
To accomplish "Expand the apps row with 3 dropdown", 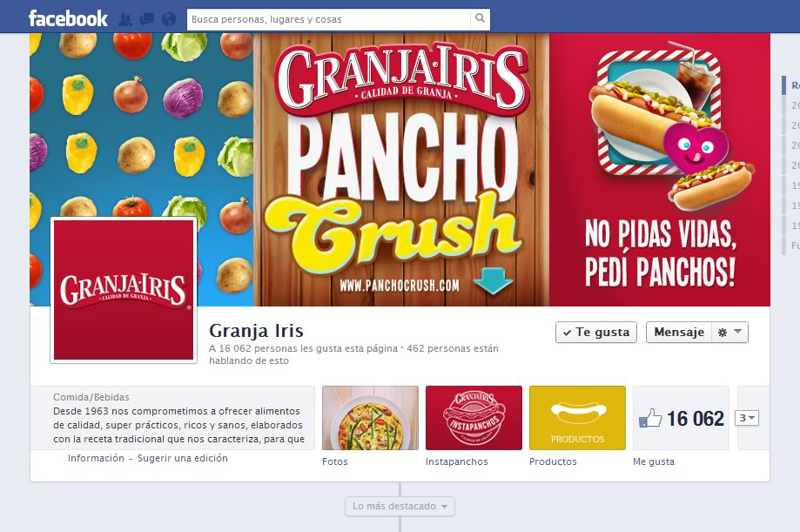I will (x=747, y=418).
